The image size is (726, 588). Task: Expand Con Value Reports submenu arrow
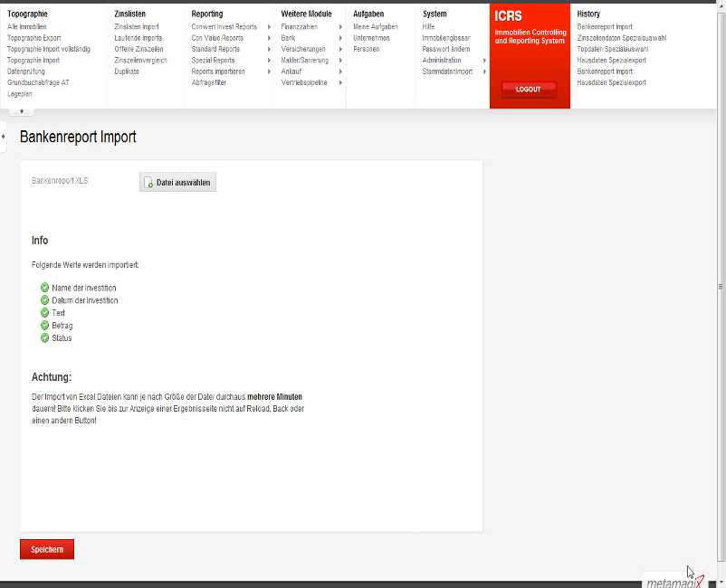tap(269, 38)
